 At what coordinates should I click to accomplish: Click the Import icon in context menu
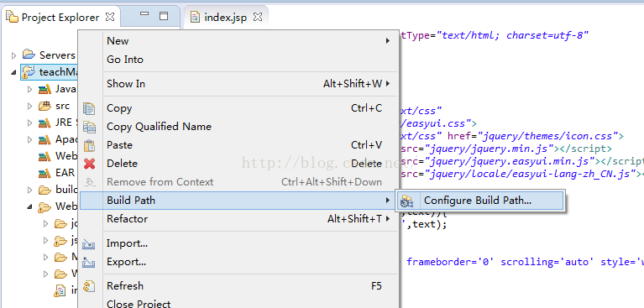click(89, 244)
